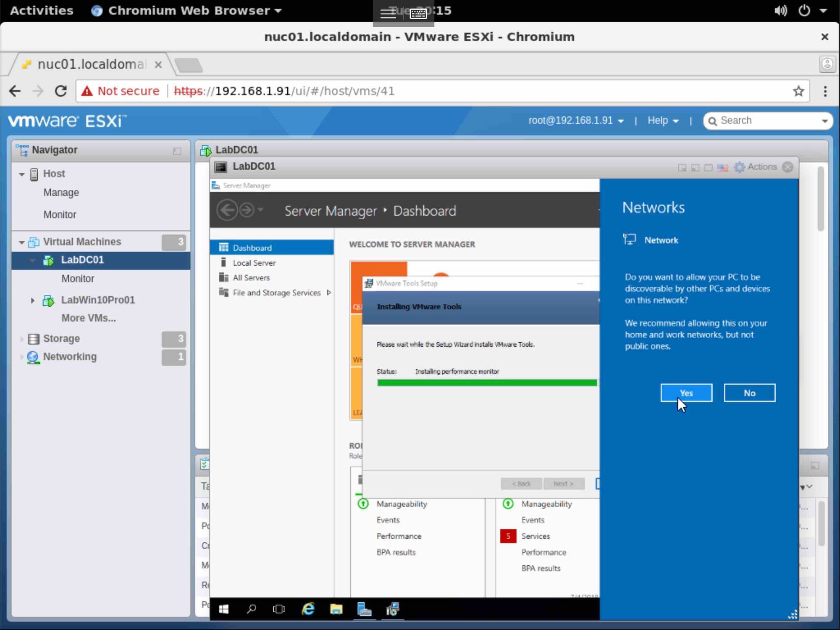Open the power system menu
Viewport: 840px width, 630px height.
pyautogui.click(x=804, y=11)
